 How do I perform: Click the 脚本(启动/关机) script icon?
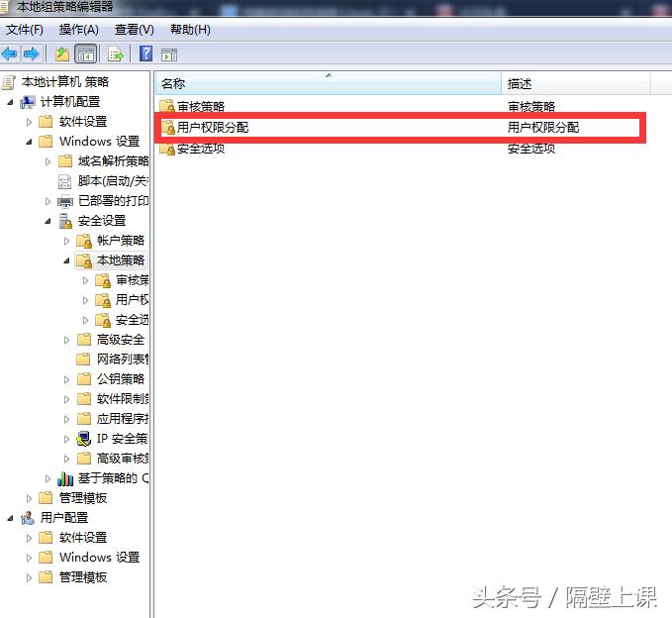pyautogui.click(x=64, y=182)
